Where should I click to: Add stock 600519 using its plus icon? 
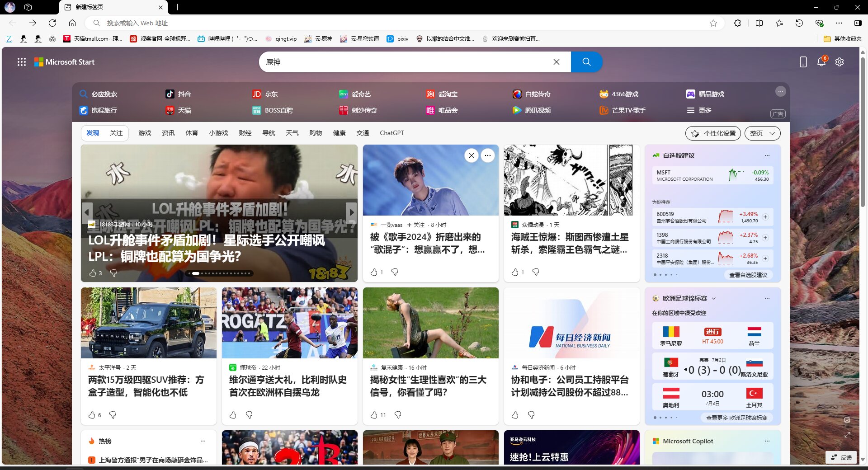coord(765,217)
